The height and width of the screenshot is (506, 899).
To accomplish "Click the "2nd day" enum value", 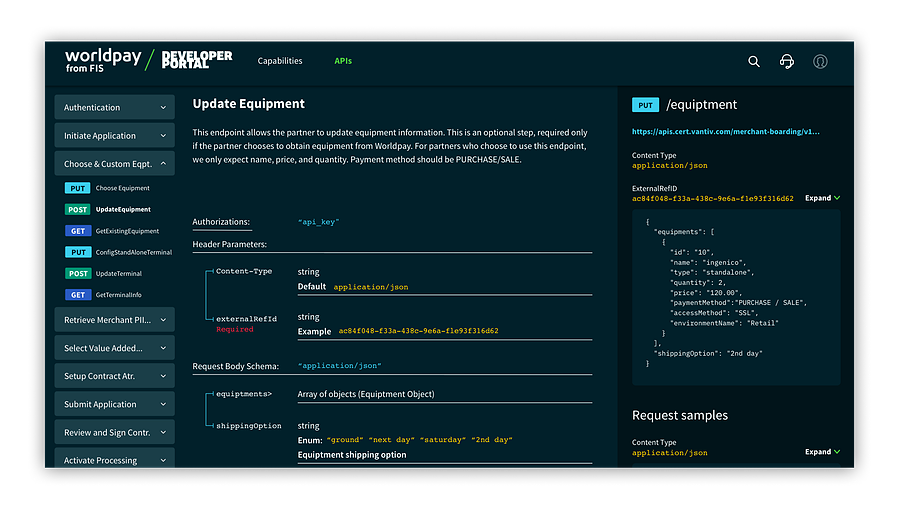I will pyautogui.click(x=492, y=440).
